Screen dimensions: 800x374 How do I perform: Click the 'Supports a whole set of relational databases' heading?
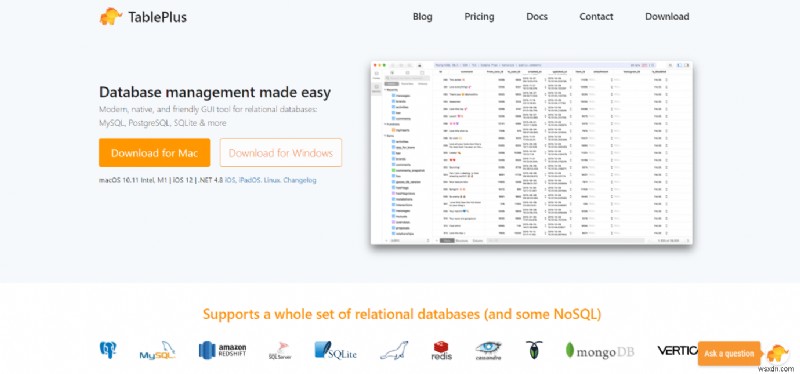coord(402,314)
